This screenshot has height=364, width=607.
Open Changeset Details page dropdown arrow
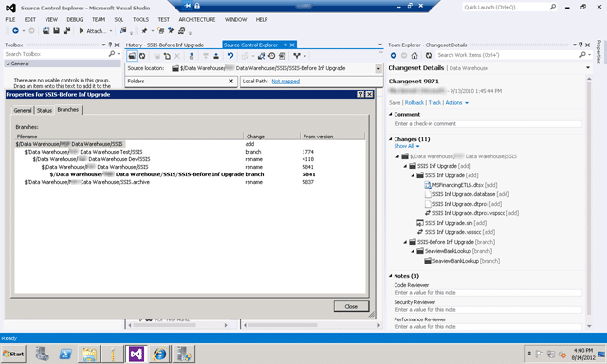[x=588, y=67]
